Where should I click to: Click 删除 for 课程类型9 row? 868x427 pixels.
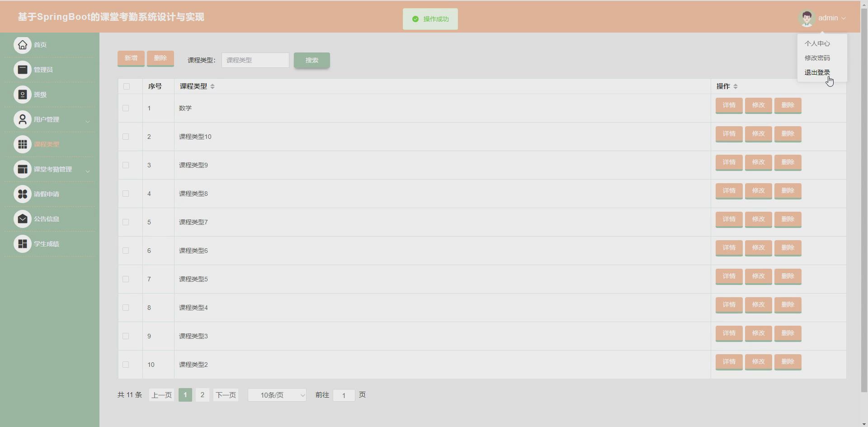(788, 162)
